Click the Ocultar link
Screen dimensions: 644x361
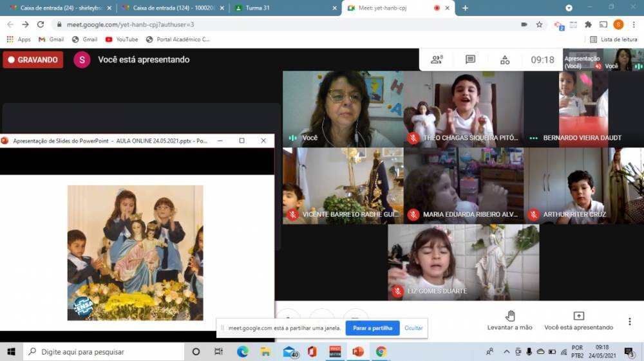tap(413, 328)
